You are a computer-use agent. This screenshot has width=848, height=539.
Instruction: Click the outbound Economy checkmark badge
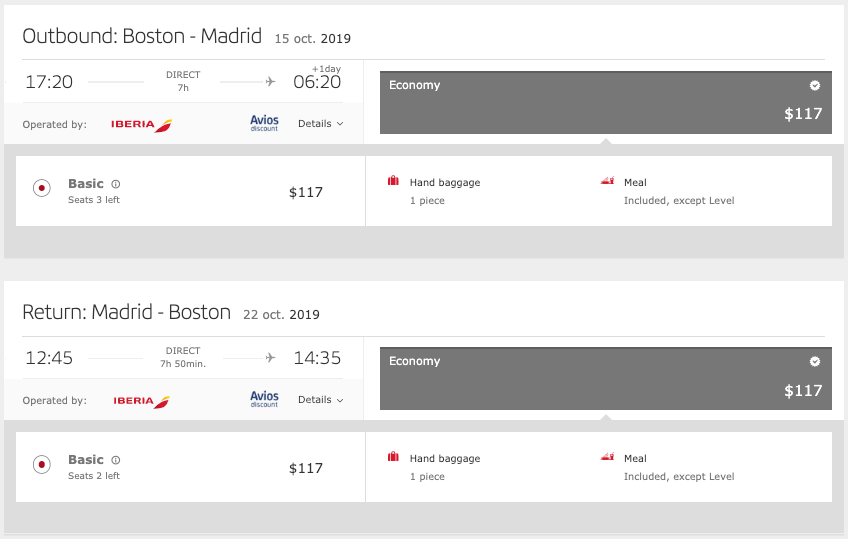click(815, 86)
